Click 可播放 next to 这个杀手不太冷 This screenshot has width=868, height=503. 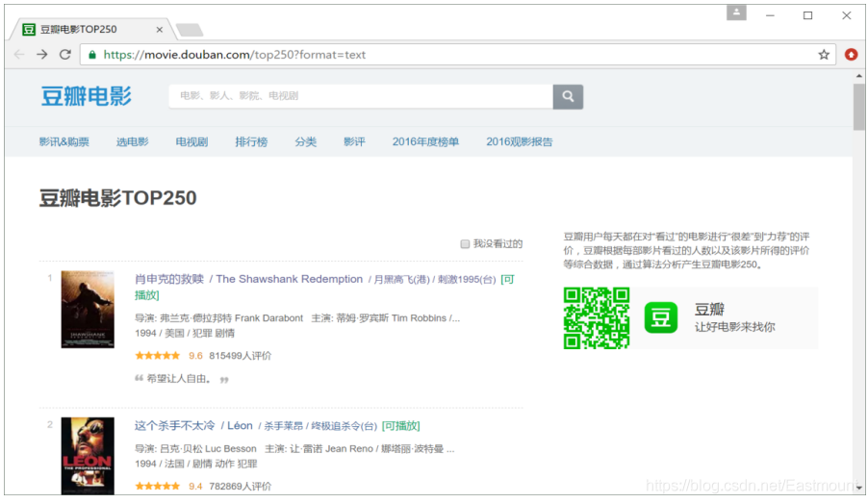[x=400, y=426]
